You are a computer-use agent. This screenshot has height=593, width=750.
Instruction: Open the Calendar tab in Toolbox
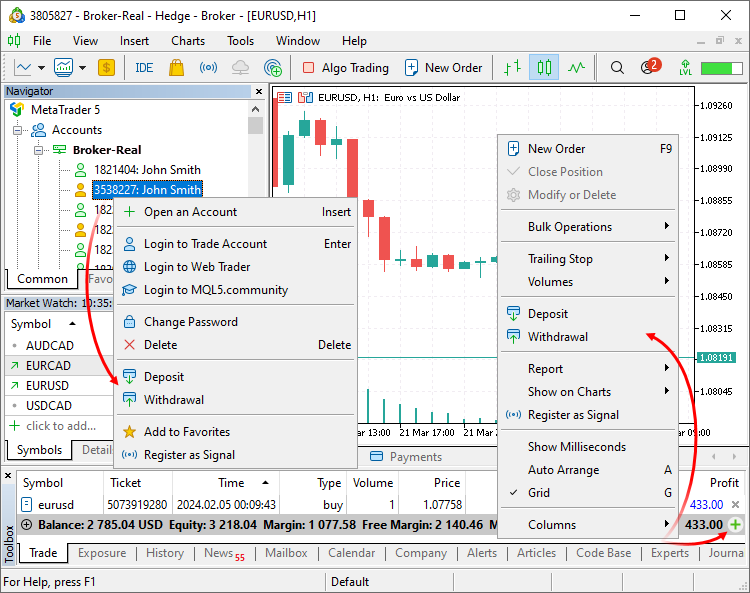pyautogui.click(x=352, y=553)
